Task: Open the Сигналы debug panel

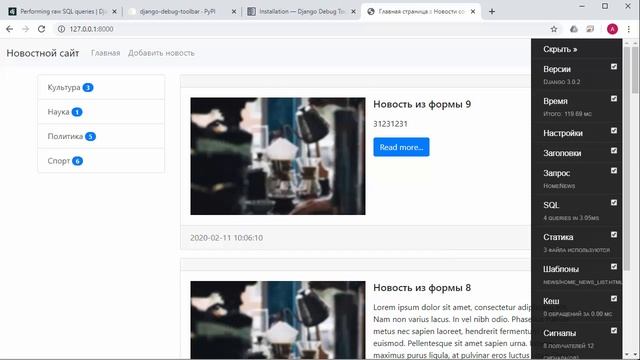Action: tap(559, 333)
